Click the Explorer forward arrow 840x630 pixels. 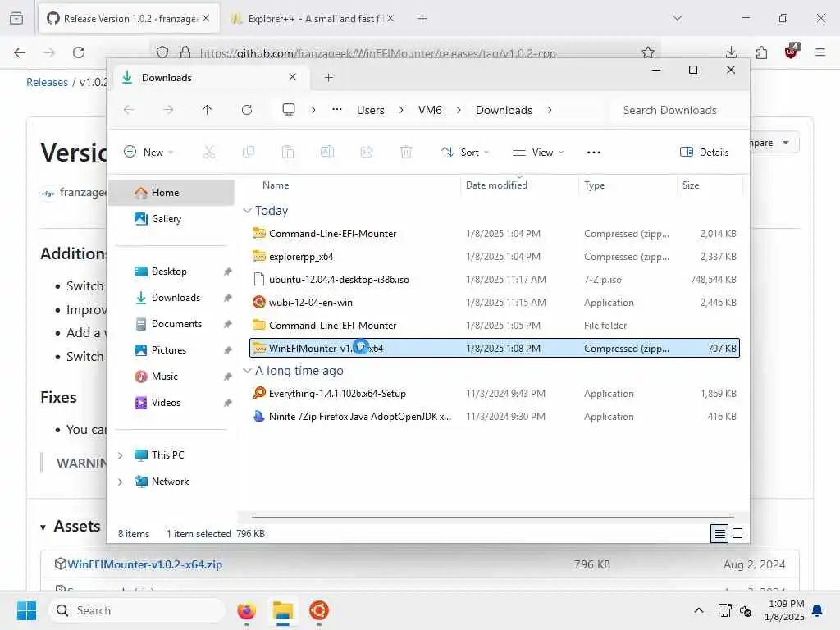(168, 110)
